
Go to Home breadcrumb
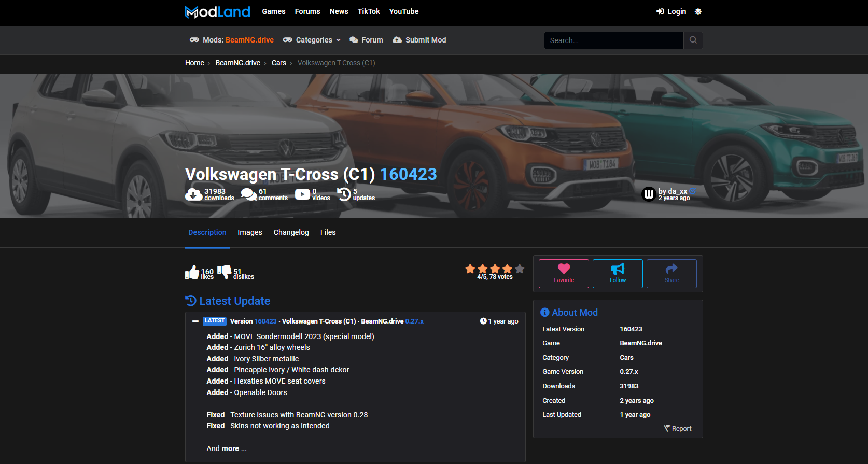(x=194, y=63)
